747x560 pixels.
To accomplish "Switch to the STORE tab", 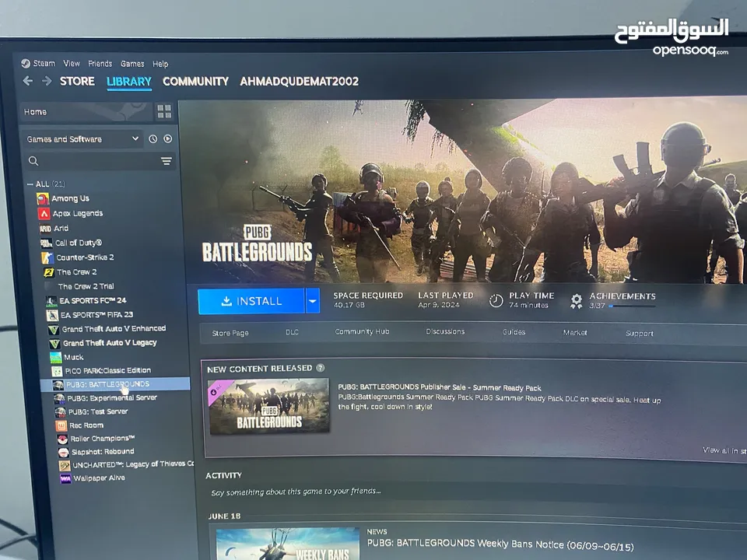I will tap(77, 82).
